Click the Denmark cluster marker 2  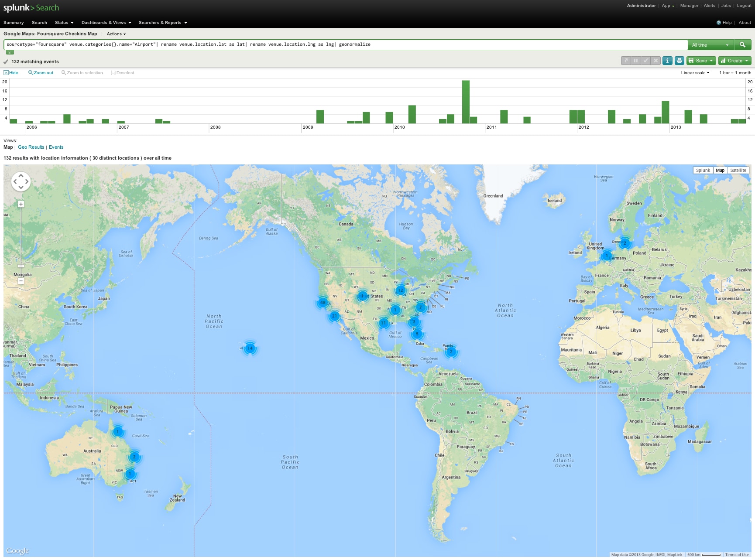pyautogui.click(x=625, y=243)
